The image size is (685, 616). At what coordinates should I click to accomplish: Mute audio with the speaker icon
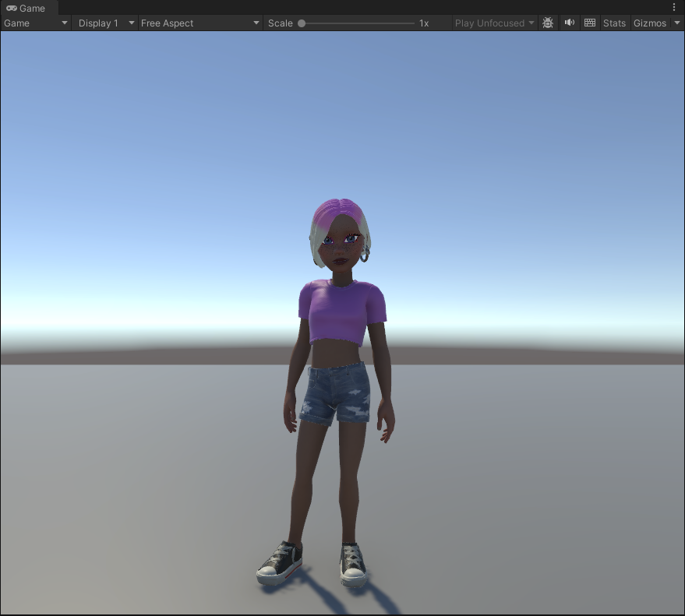coord(570,23)
